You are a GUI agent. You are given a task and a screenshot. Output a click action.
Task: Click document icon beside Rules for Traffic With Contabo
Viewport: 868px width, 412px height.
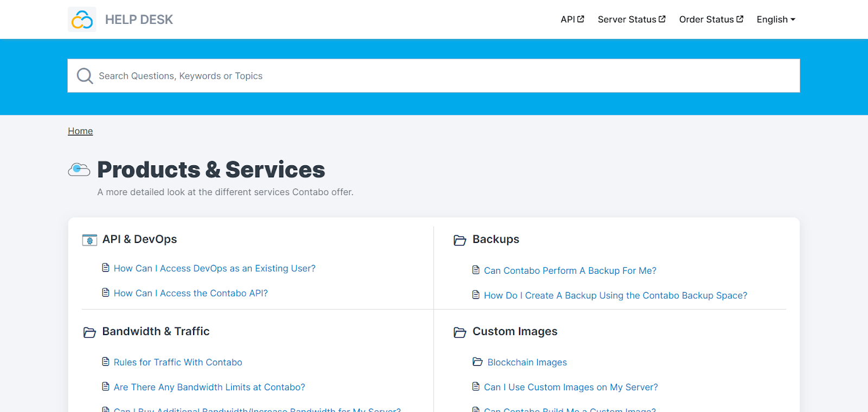106,362
